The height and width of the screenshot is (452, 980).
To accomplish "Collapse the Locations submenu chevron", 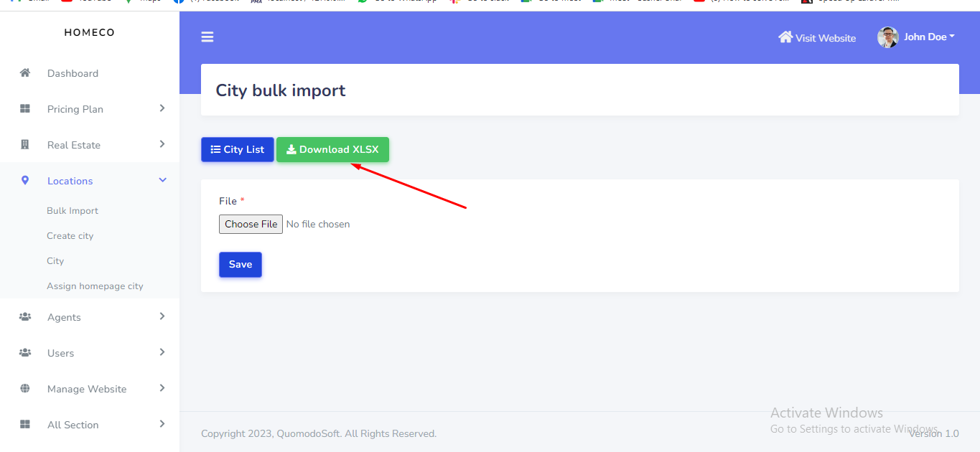I will [162, 180].
